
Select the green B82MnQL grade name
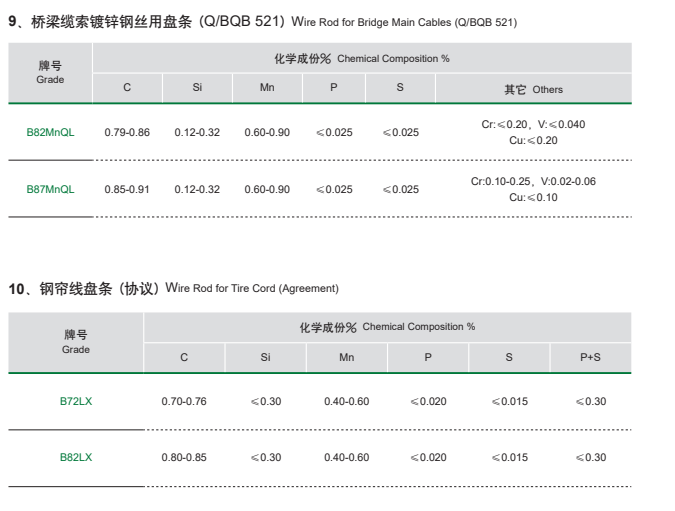[50, 132]
